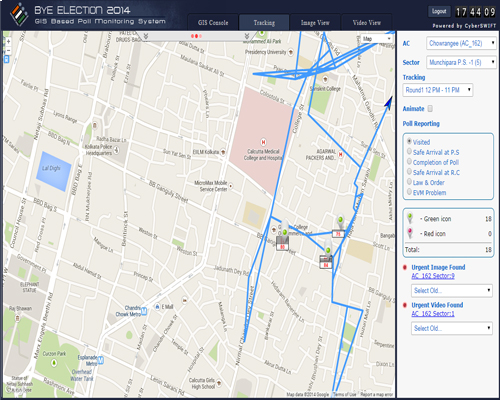
Task: Open the AC dropdown showing Chowrangee
Action: (461, 43)
